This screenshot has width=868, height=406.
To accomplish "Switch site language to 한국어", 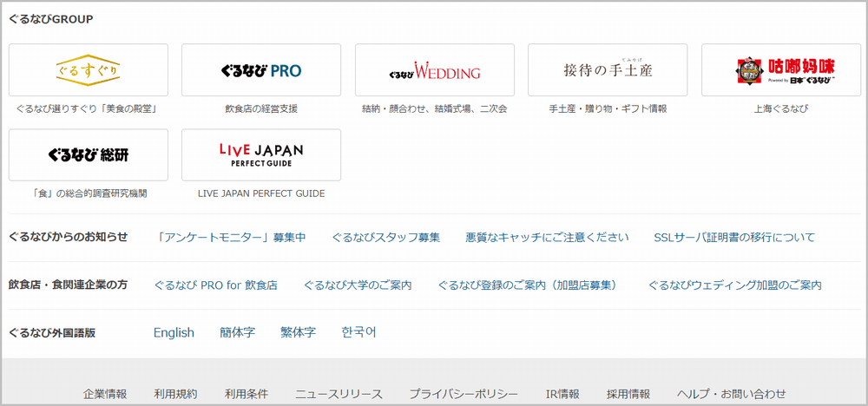I will [358, 332].
